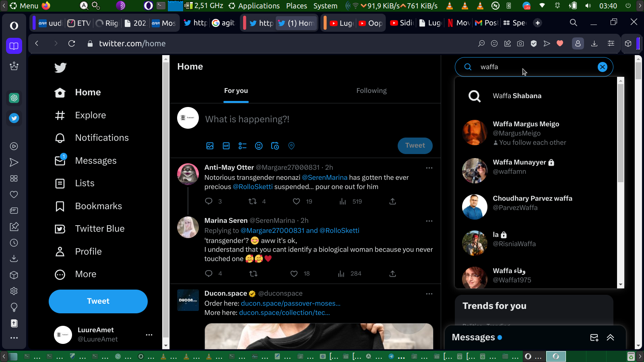Open the Applications menu in top panel
The height and width of the screenshot is (362, 644).
click(x=259, y=6)
